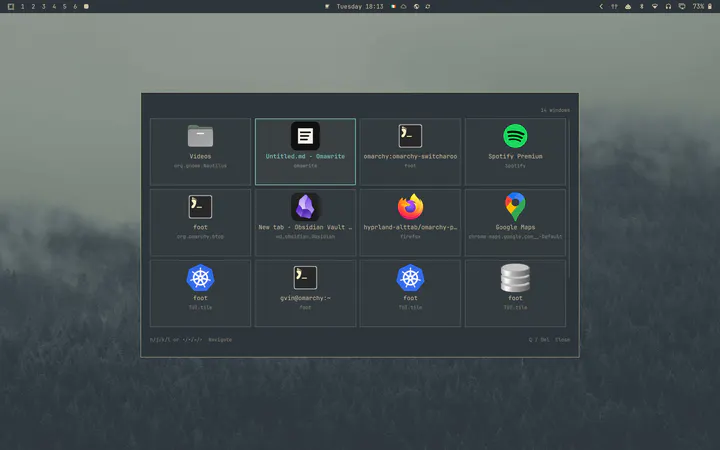
Task: Switch to workspace 3 in the top bar
Action: coord(44,6)
